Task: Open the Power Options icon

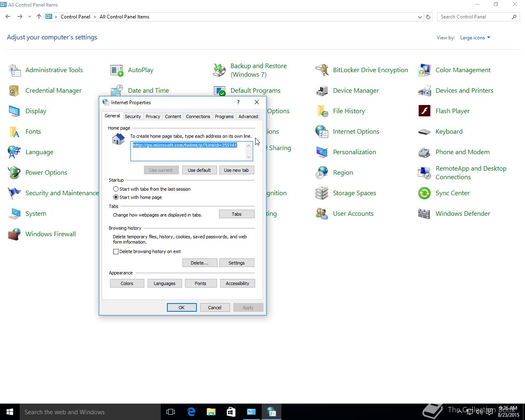Action: (x=14, y=173)
